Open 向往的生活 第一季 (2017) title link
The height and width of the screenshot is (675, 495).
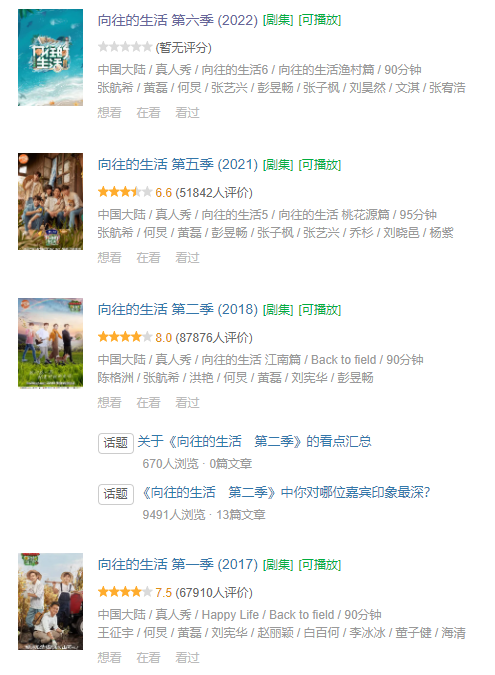coord(177,564)
